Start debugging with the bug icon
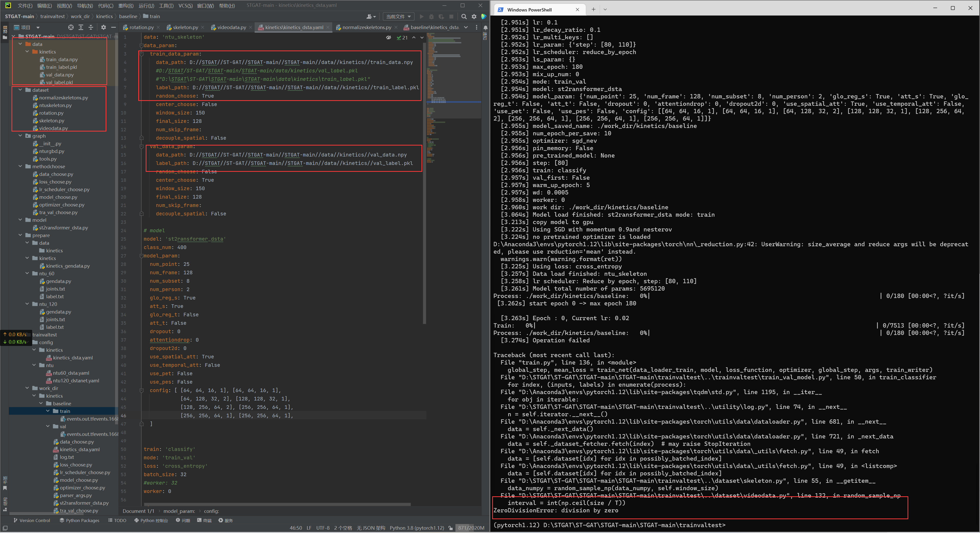980x533 pixels. [x=431, y=17]
